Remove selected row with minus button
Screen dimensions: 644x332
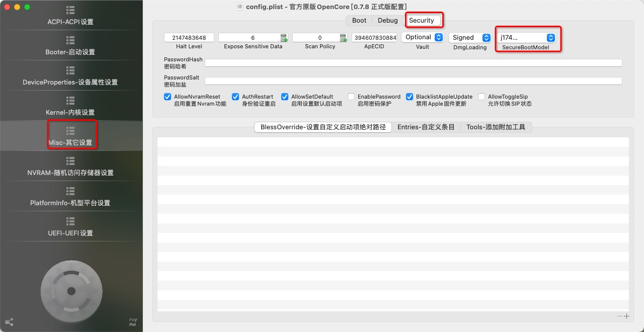click(x=620, y=316)
